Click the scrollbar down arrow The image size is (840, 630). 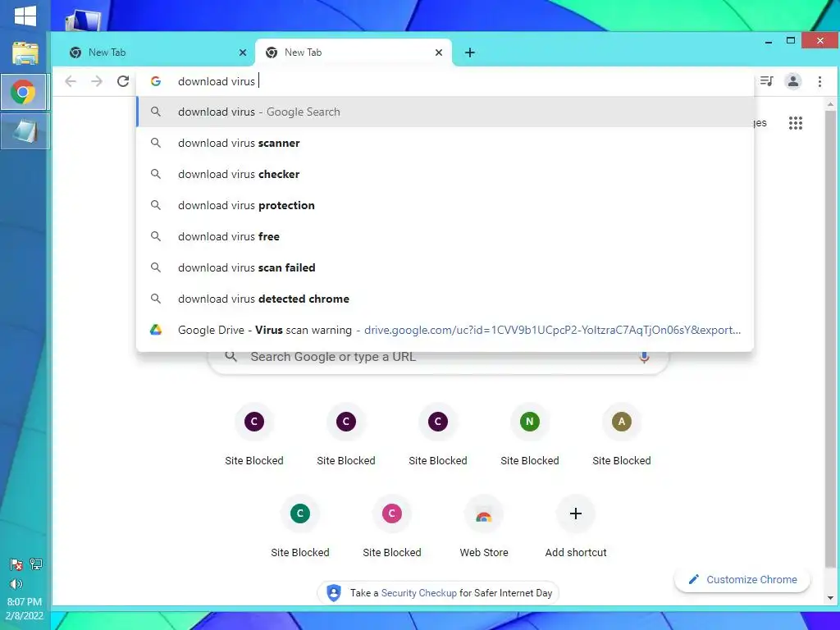pos(830,598)
